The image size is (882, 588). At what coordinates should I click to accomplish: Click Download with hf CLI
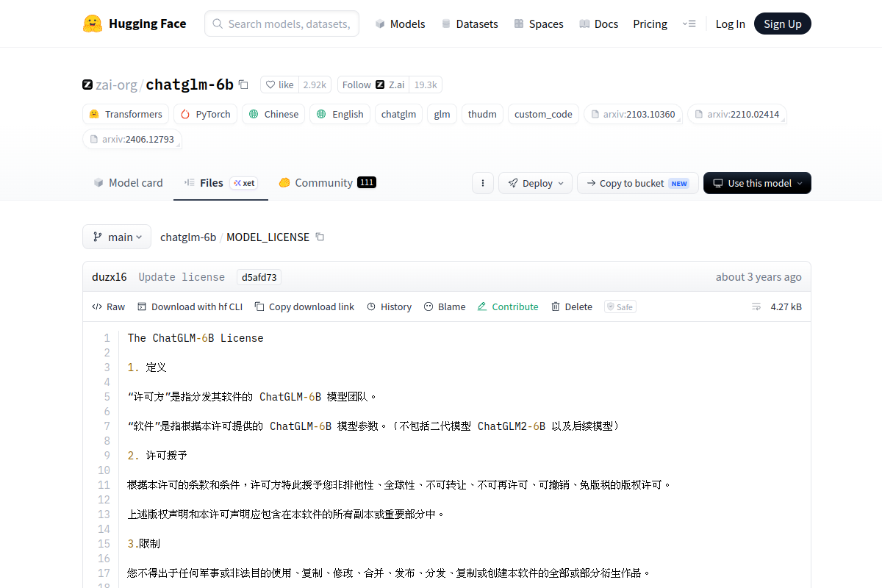tap(190, 306)
